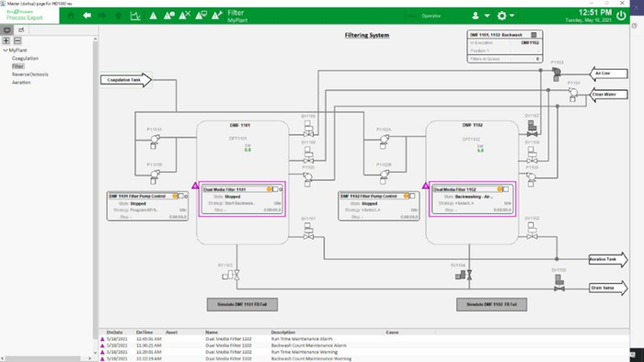Collapse the MyPlant tree node
This screenshot has width=644, height=362.
click(6, 50)
